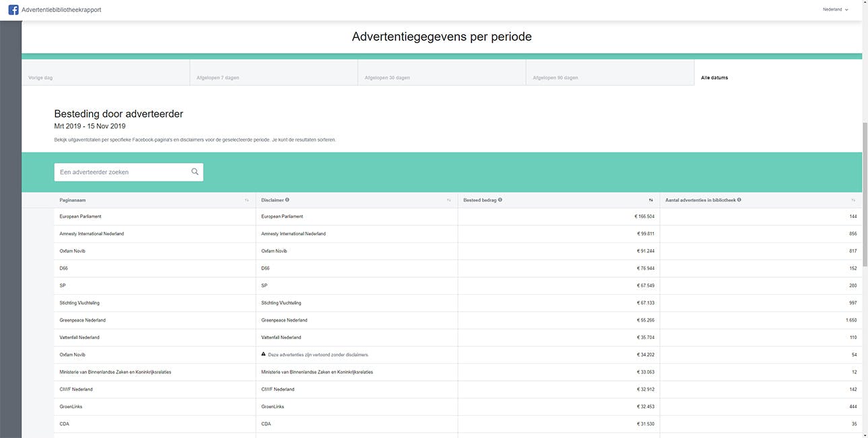
Task: Click Stichting Vluchteling page name
Action: (79, 303)
